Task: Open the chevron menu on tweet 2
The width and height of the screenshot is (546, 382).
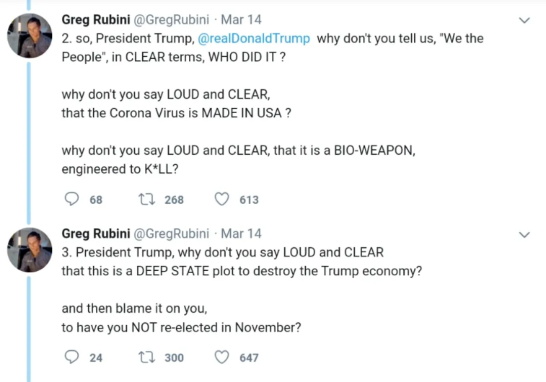Action: point(524,21)
